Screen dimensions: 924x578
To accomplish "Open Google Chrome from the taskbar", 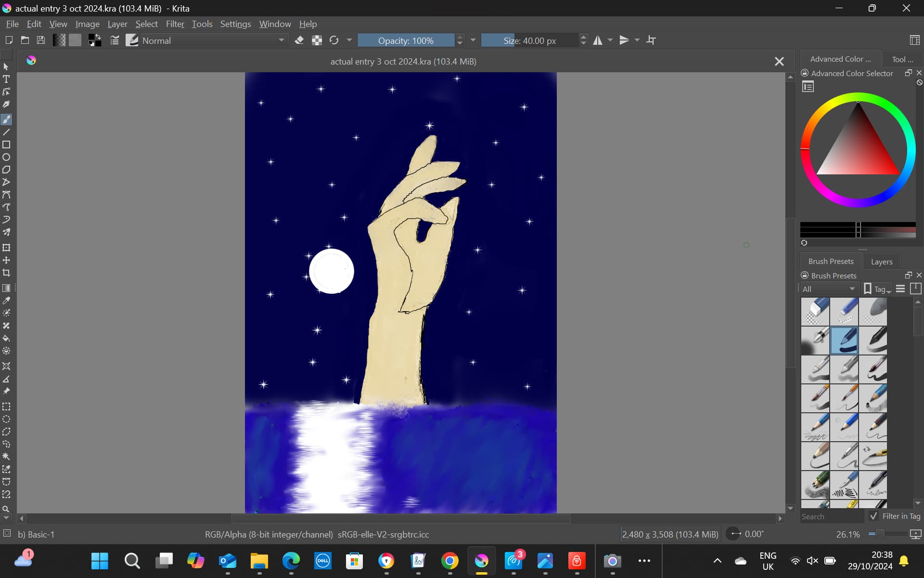I will [450, 561].
